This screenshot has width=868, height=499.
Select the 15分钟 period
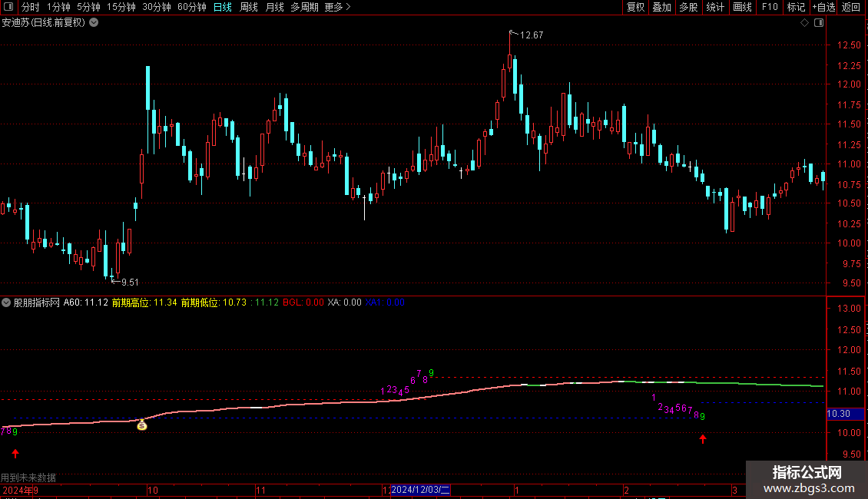coord(121,7)
